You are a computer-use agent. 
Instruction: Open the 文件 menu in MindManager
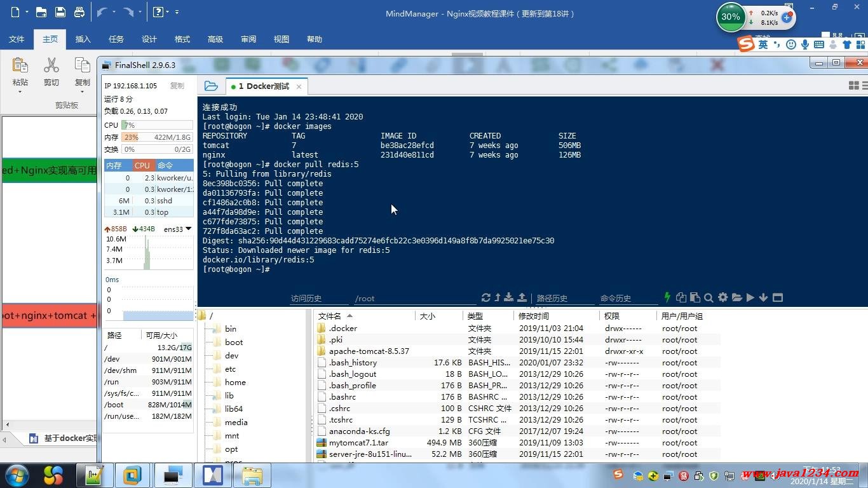(x=17, y=39)
